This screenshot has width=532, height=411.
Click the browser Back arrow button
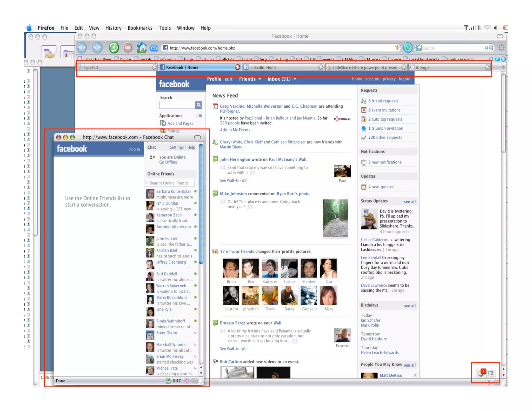pos(82,48)
